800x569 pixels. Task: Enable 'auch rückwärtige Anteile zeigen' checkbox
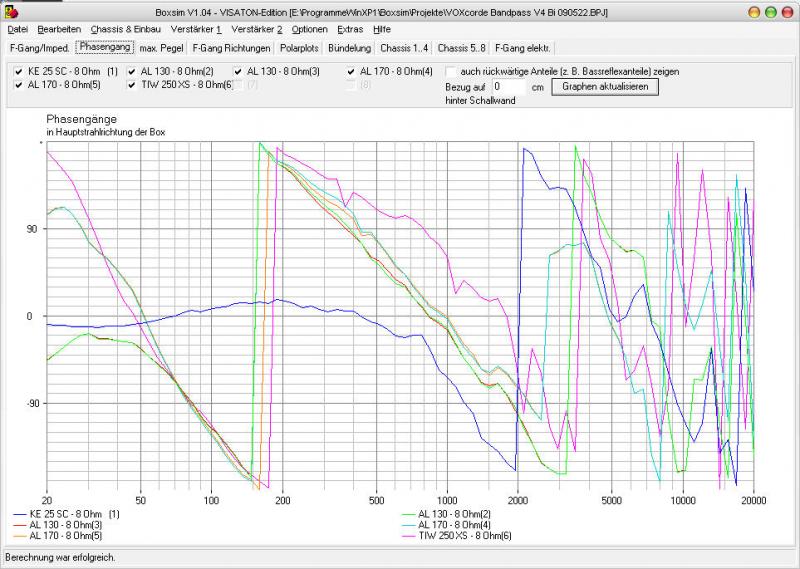point(452,72)
